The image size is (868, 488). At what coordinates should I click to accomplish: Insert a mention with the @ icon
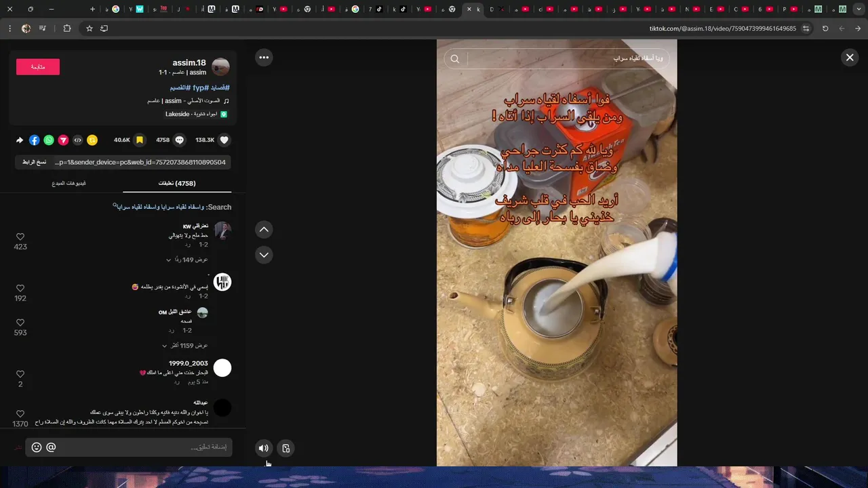point(51,447)
